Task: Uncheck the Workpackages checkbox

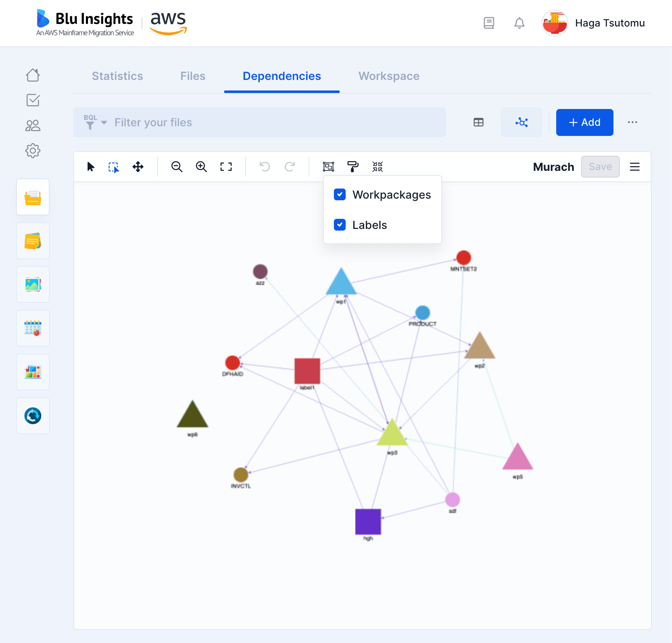Action: (340, 194)
